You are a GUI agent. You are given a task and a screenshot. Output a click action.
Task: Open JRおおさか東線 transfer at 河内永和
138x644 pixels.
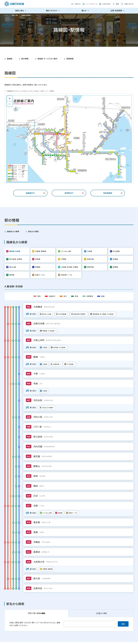click(x=47, y=408)
